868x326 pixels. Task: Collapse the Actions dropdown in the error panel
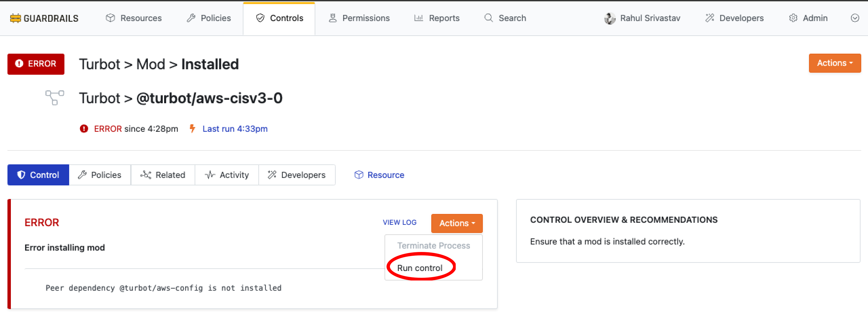point(456,223)
